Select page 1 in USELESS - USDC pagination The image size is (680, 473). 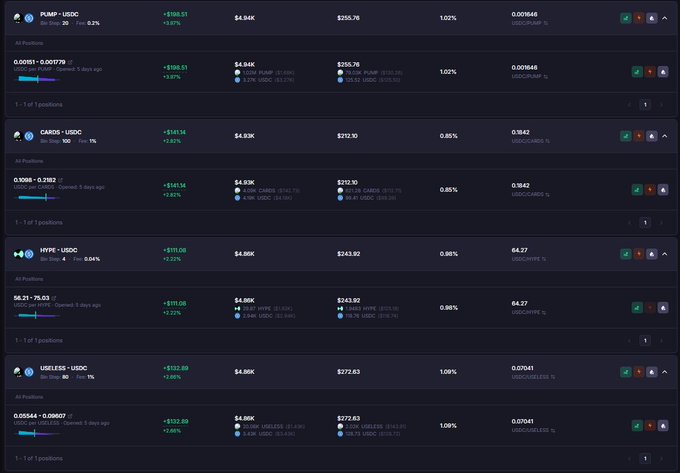(x=645, y=458)
